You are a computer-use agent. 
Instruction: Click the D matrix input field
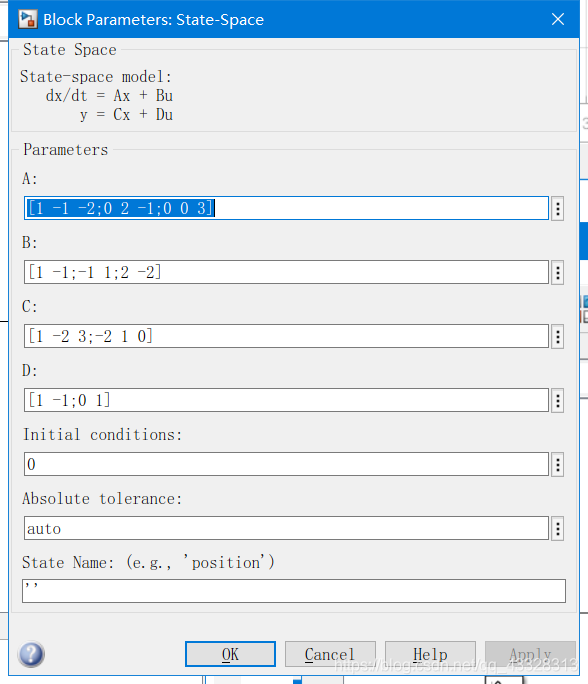point(286,400)
